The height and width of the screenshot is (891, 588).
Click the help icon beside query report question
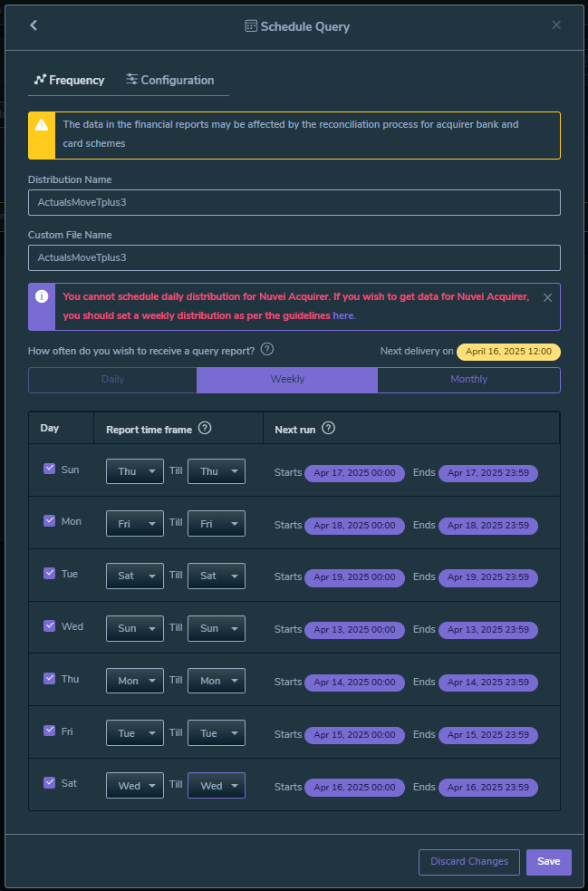click(267, 350)
